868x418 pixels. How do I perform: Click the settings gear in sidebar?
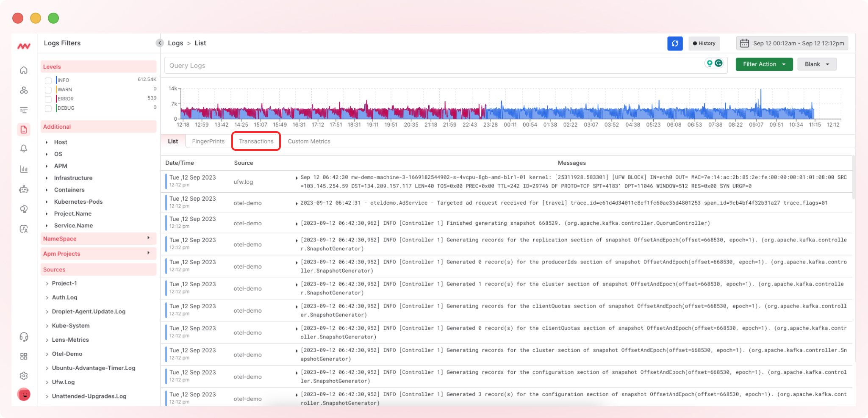point(24,376)
